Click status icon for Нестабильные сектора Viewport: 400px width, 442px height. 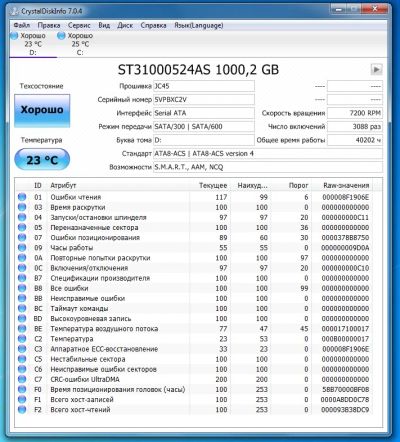22,359
